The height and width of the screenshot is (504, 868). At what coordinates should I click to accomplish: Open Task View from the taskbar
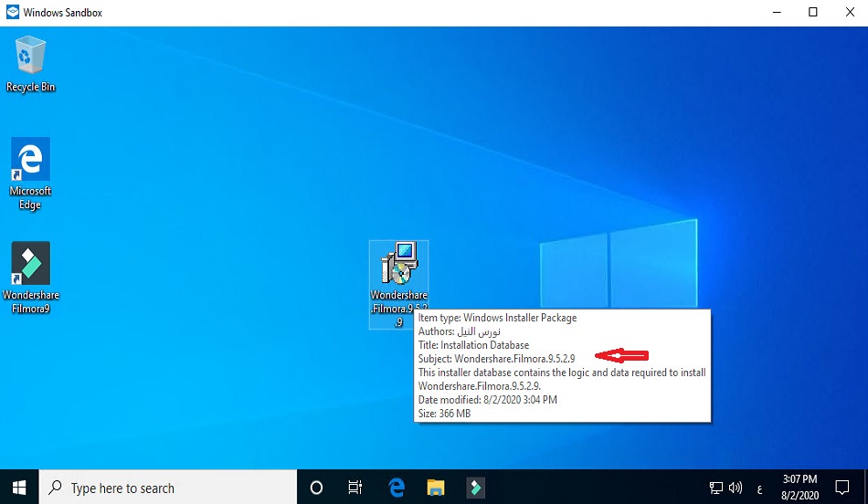(x=355, y=488)
